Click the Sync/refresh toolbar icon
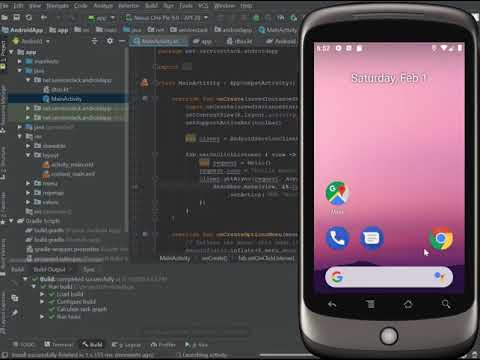This screenshot has width=480, height=360. coord(29,17)
